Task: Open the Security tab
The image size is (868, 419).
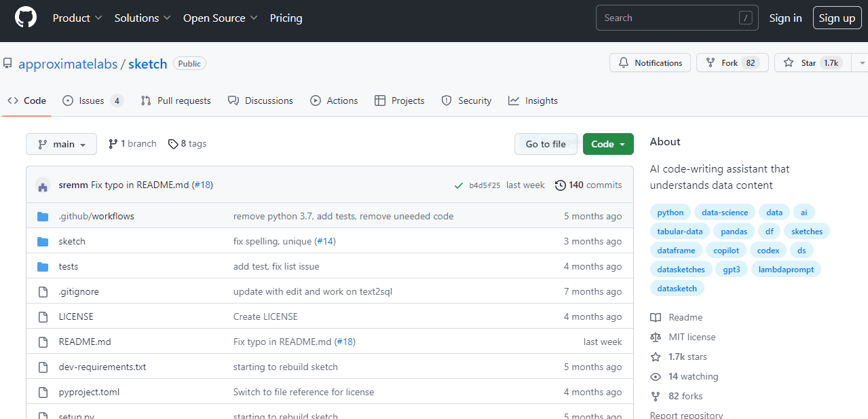Action: click(466, 101)
